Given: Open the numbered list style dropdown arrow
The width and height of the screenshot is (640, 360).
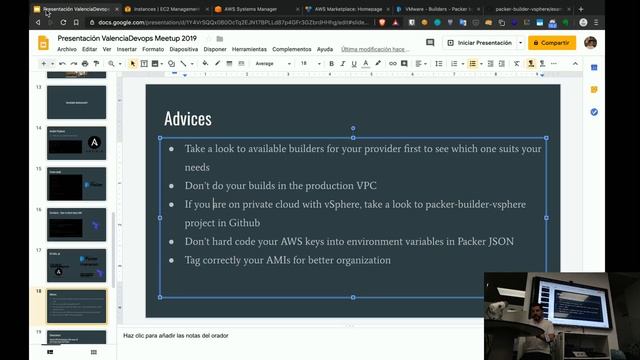Looking at the screenshot, I should point(462,64).
